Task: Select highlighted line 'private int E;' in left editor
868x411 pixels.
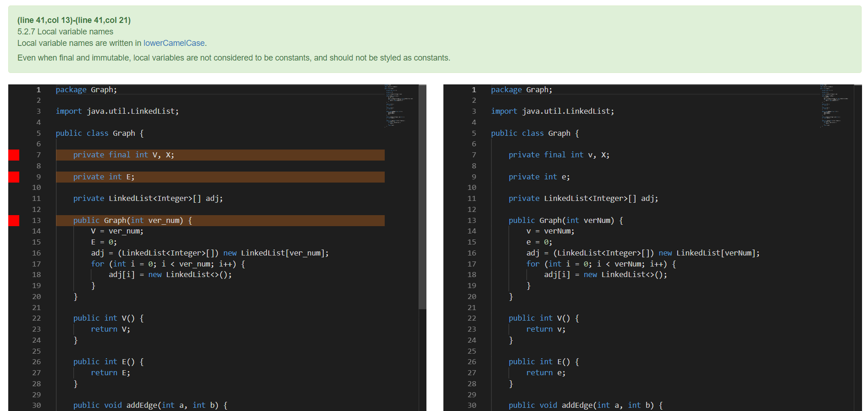Action: coord(220,177)
